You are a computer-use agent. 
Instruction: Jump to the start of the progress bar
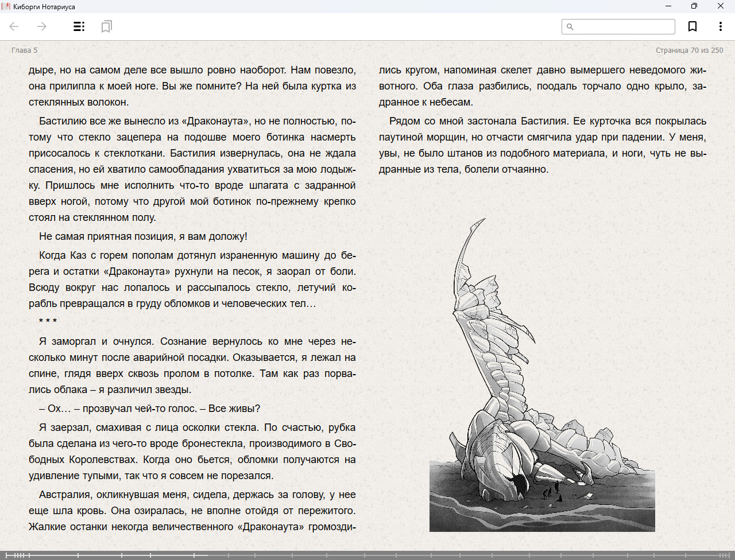coord(6,555)
